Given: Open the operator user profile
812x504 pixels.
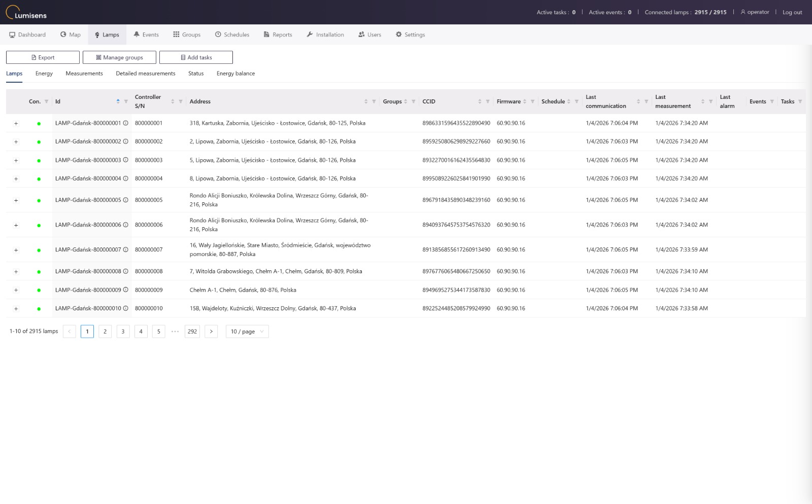Looking at the screenshot, I should click(x=755, y=12).
